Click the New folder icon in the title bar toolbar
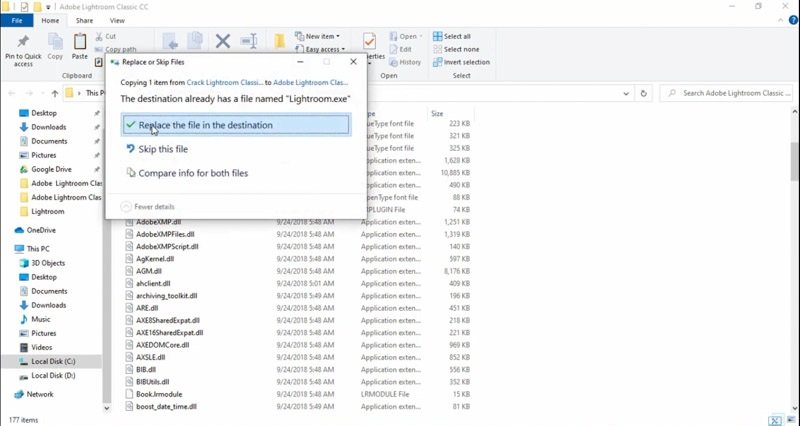 click(37, 7)
